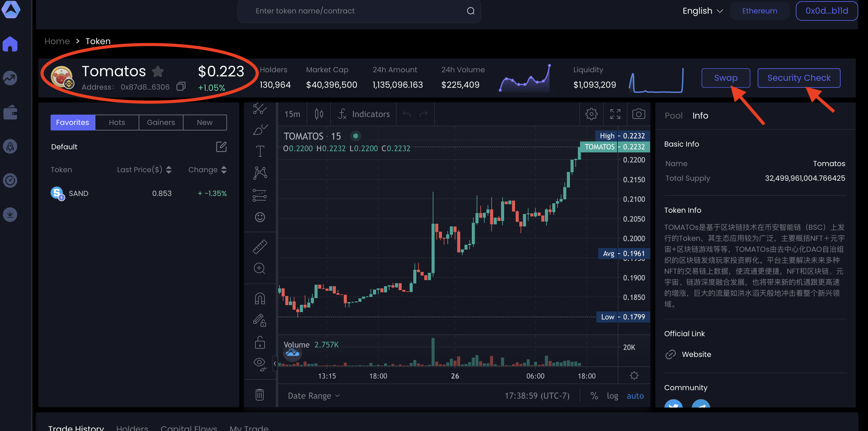Click trash icon to remove drawings
Viewport: 868px width, 431px height.
[x=259, y=394]
